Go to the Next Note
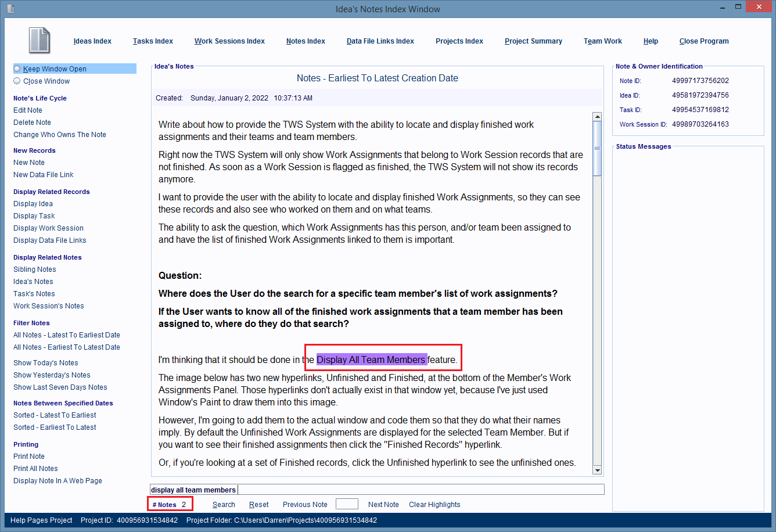 click(x=383, y=505)
